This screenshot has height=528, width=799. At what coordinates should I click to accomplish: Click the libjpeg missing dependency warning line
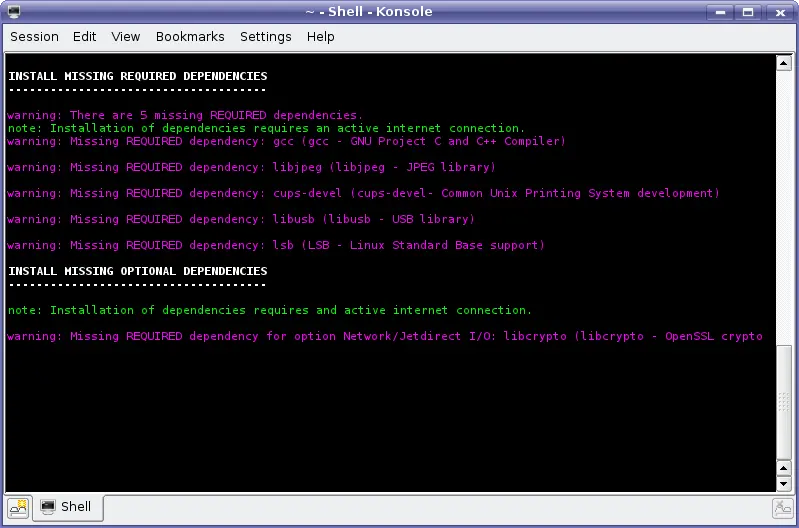251,167
